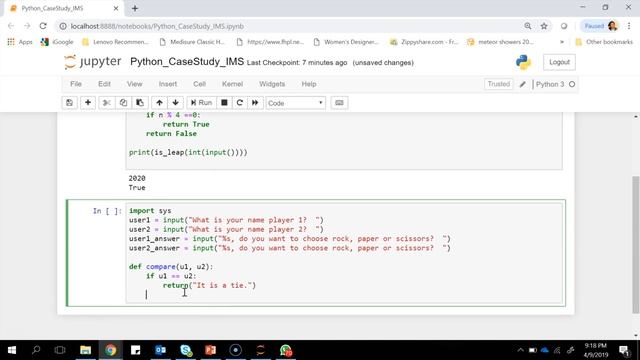The height and width of the screenshot is (360, 640).
Task: Click the Jupyter logo
Action: (x=93, y=62)
